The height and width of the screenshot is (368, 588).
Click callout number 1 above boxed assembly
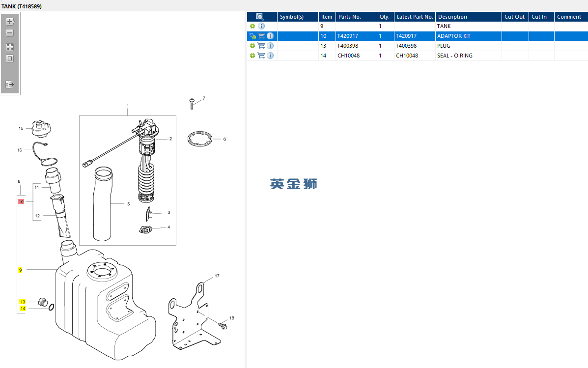click(x=128, y=106)
